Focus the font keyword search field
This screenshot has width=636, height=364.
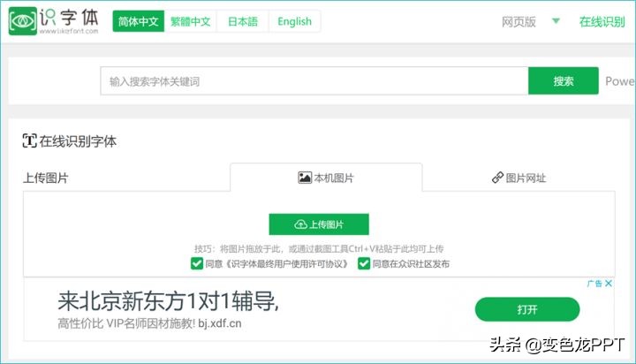tap(314, 81)
